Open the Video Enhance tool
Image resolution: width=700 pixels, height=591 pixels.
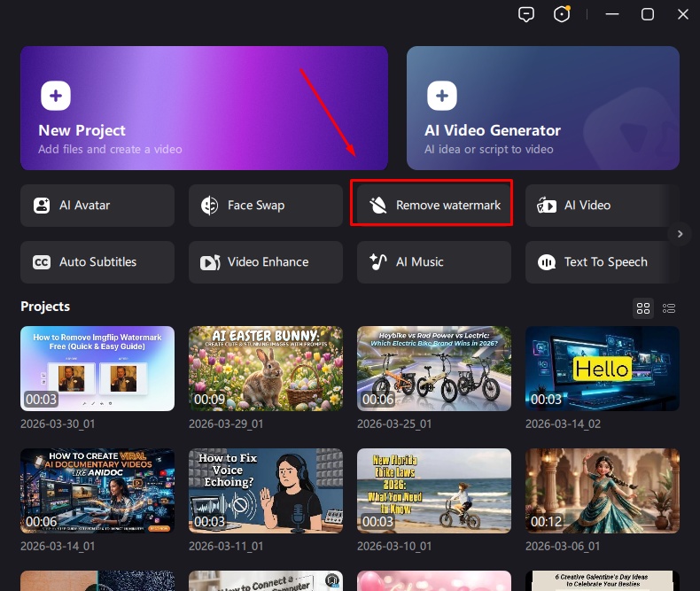click(266, 262)
